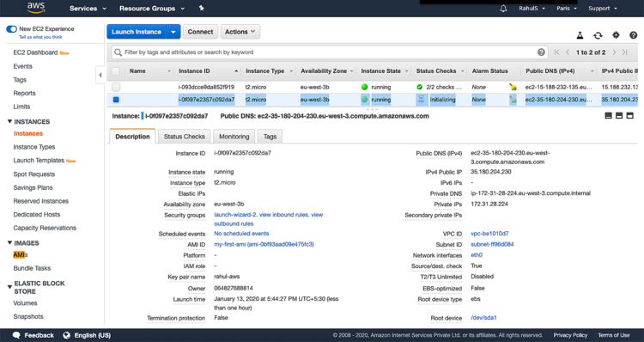Open the Support dropdown
644x342 pixels.
point(603,9)
